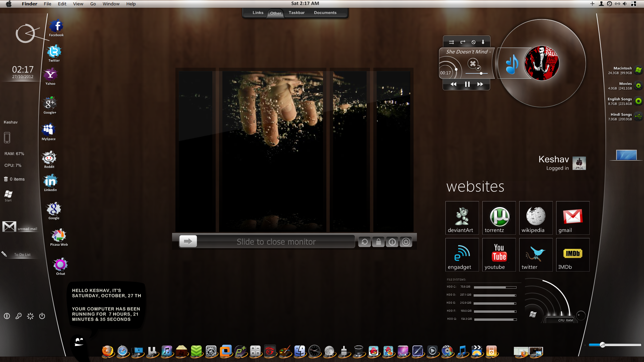Skip to the next track
Screen dimensions: 644x362
pyautogui.click(x=480, y=84)
